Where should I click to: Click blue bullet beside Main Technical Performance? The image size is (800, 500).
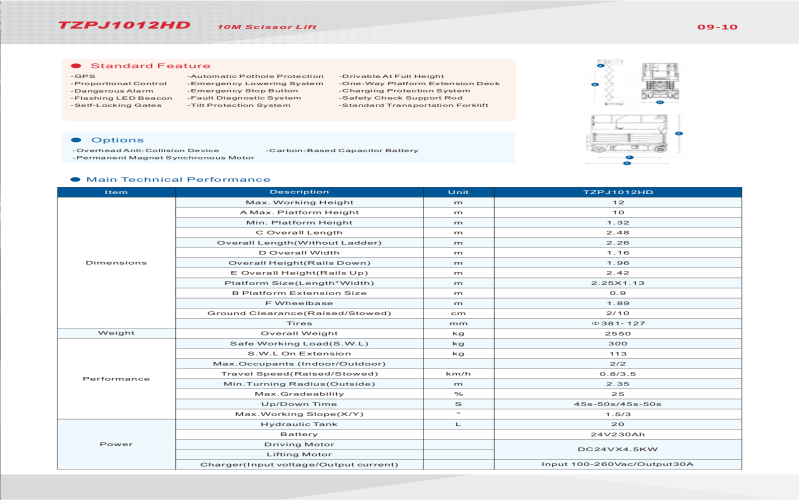[x=75, y=179]
